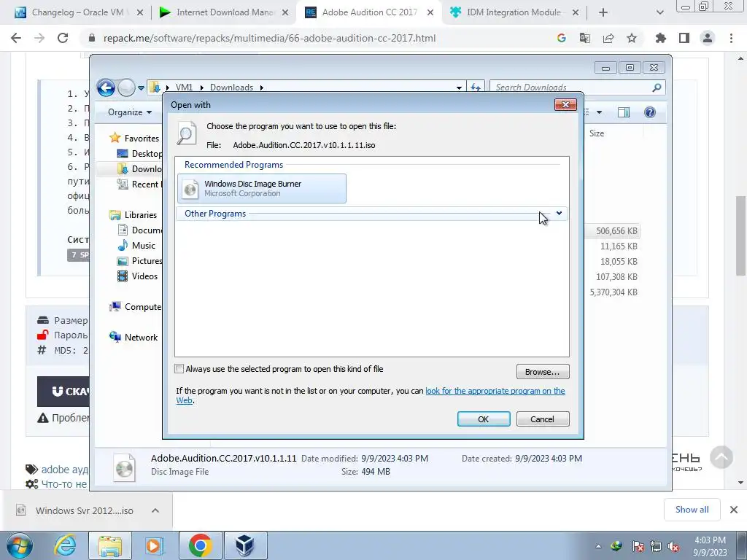This screenshot has width=747, height=560.
Task: Close the Chrome downloads bar
Action: (734, 510)
